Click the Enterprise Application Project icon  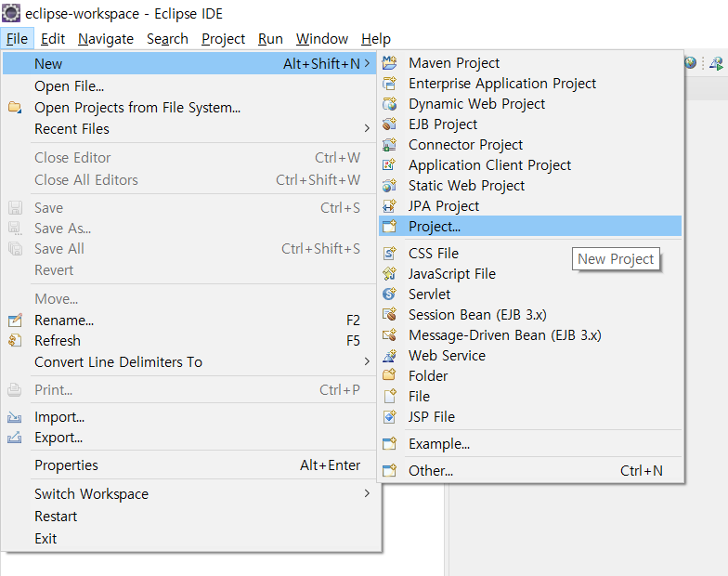point(390,84)
